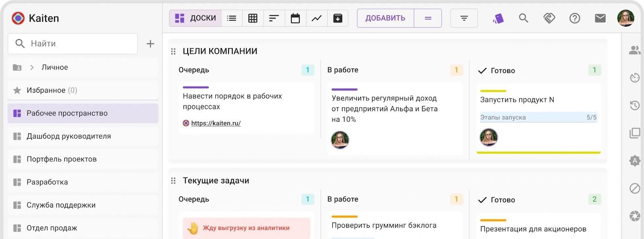The image size is (644, 239).
Task: Click Очередь column header in Текущие задачи
Action: [194, 199]
